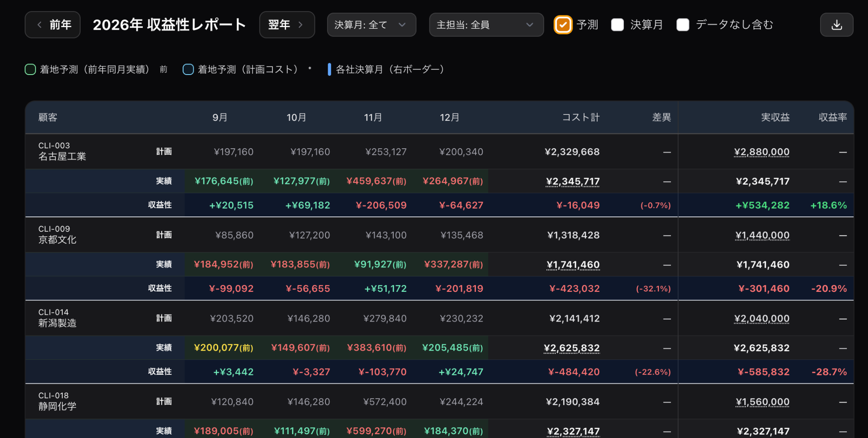Viewport: 868px width, 438px height.
Task: Click the download icon button
Action: point(836,25)
